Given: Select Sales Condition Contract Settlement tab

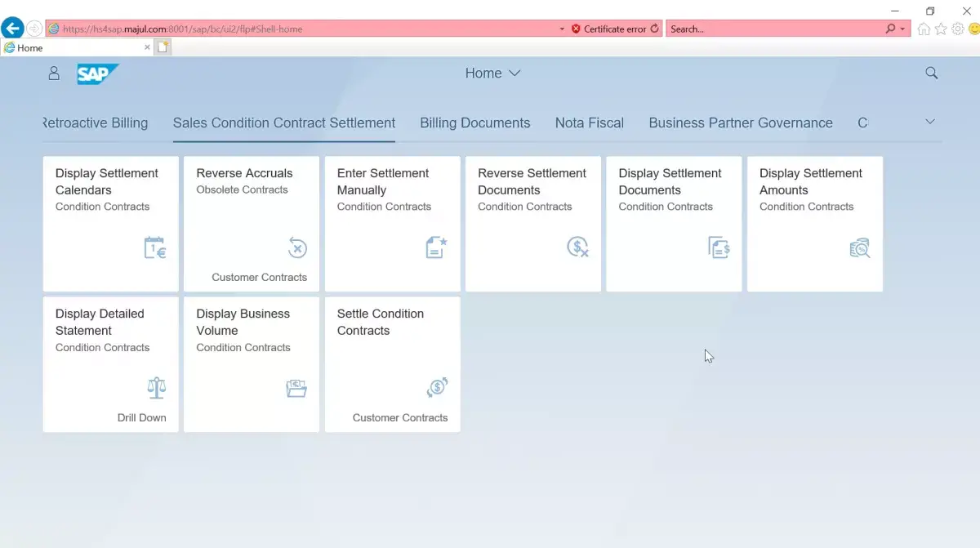Looking at the screenshot, I should pos(284,123).
